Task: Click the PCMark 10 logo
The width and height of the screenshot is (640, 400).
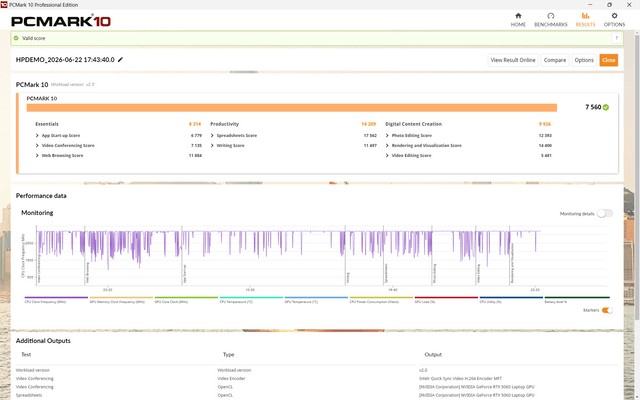Action: pos(61,21)
